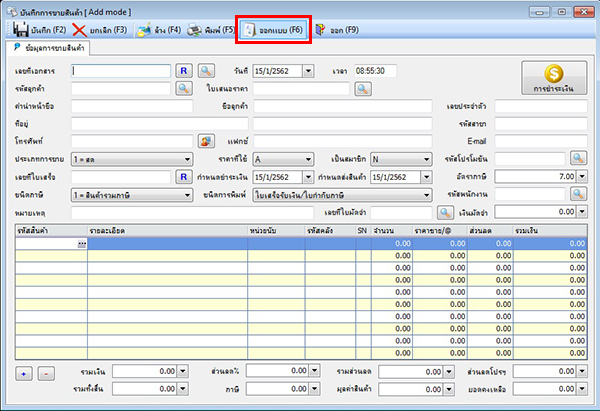Open the print type receipt/tax invoice dropdown
This screenshot has height=411, width=600.
click(342, 195)
